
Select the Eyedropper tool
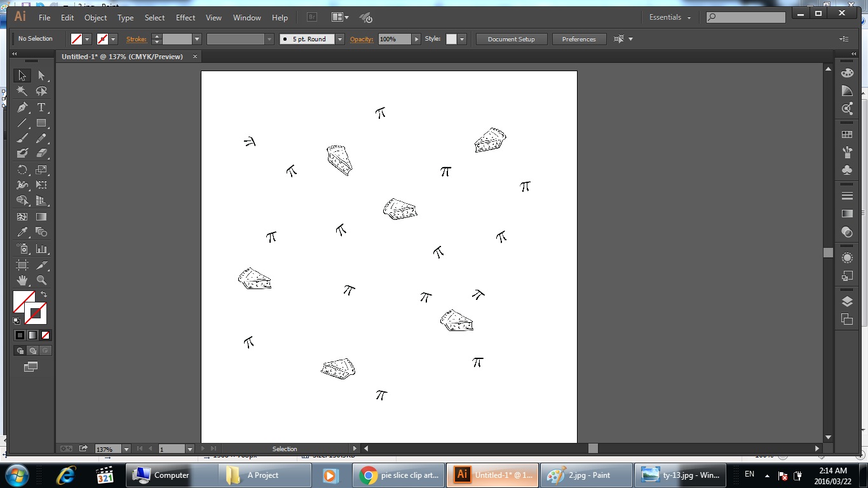(22, 232)
